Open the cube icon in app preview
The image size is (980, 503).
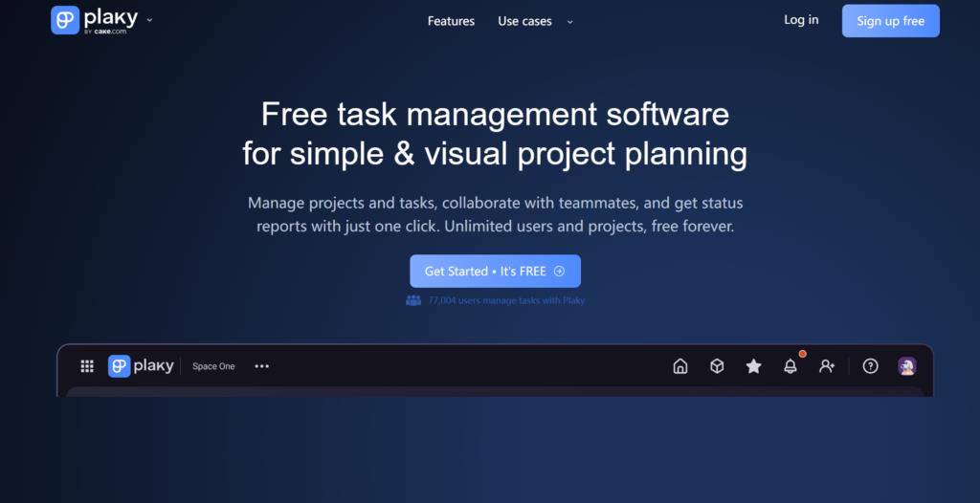tap(717, 366)
